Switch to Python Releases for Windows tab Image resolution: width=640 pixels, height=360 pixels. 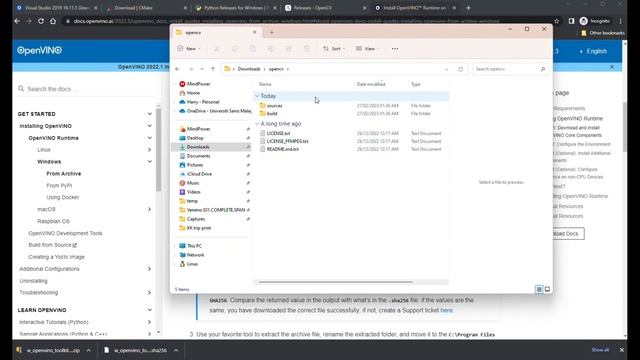tap(236, 8)
